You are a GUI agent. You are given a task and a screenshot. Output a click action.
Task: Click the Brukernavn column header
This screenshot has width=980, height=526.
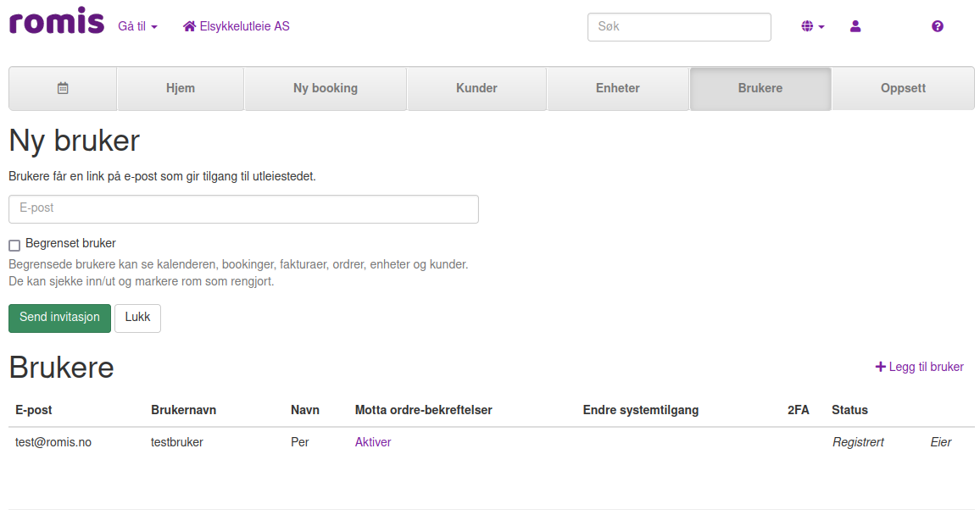tap(183, 410)
